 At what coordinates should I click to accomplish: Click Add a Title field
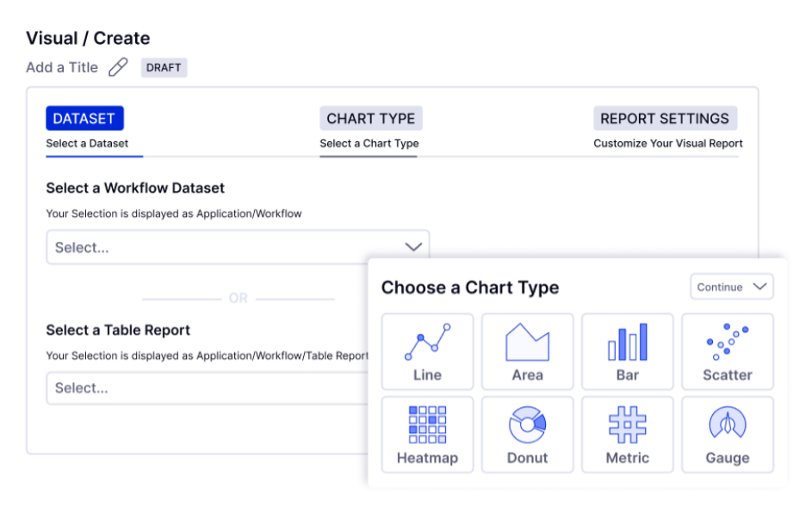(x=61, y=67)
